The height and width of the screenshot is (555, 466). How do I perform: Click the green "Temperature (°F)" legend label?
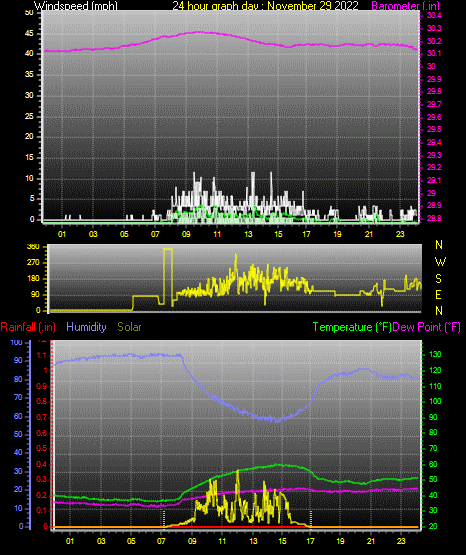(352, 327)
